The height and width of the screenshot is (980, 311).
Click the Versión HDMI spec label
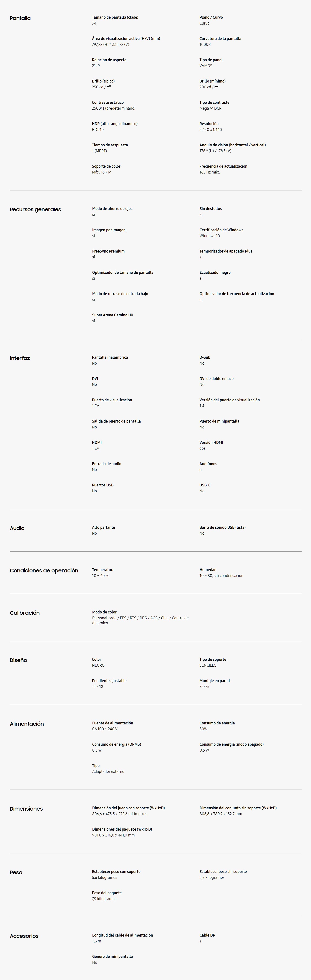pos(211,443)
